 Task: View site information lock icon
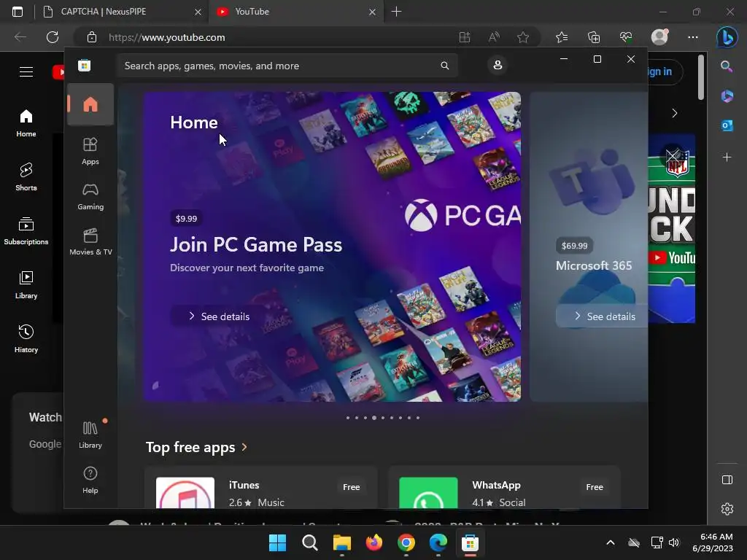92,37
